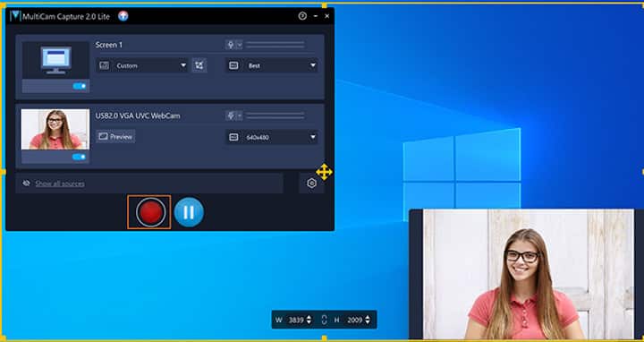
Task: Click the MultiCam Capture logo icon
Action: [15, 16]
